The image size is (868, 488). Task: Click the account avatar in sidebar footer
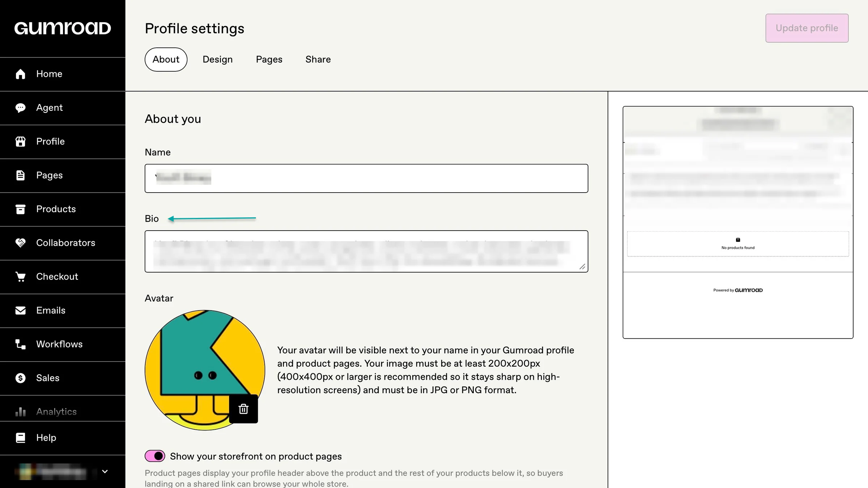(25, 472)
